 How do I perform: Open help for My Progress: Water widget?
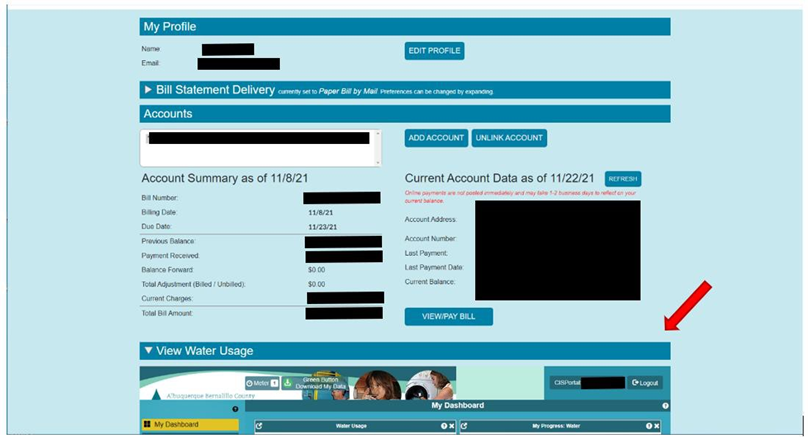tap(648, 426)
